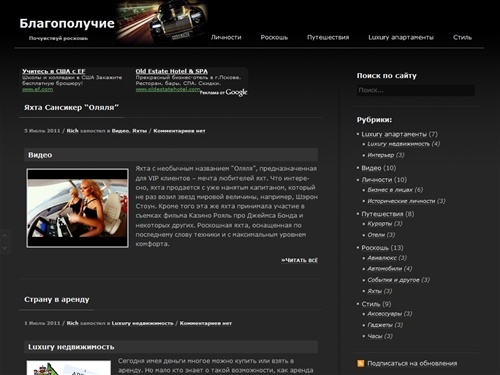
Task: Click the Luxury недвижимость section header bar
Action: pyautogui.click(x=171, y=347)
